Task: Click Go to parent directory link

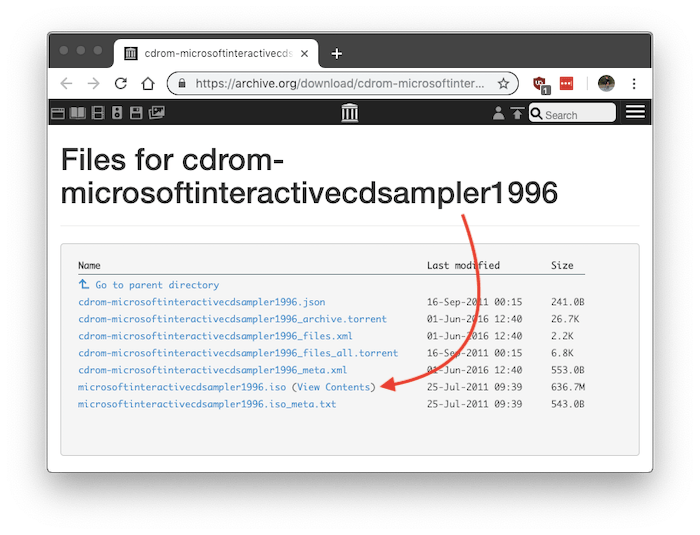Action: click(x=156, y=285)
